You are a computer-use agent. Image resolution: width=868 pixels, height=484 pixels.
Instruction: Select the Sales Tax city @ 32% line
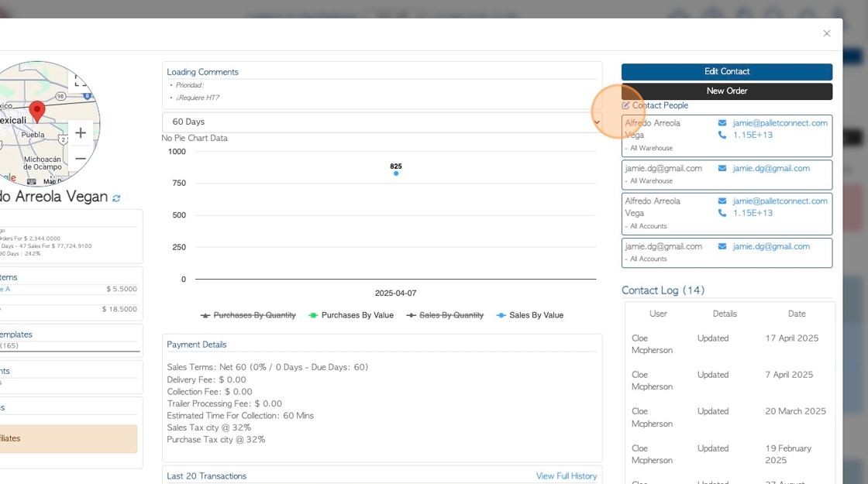pos(208,427)
